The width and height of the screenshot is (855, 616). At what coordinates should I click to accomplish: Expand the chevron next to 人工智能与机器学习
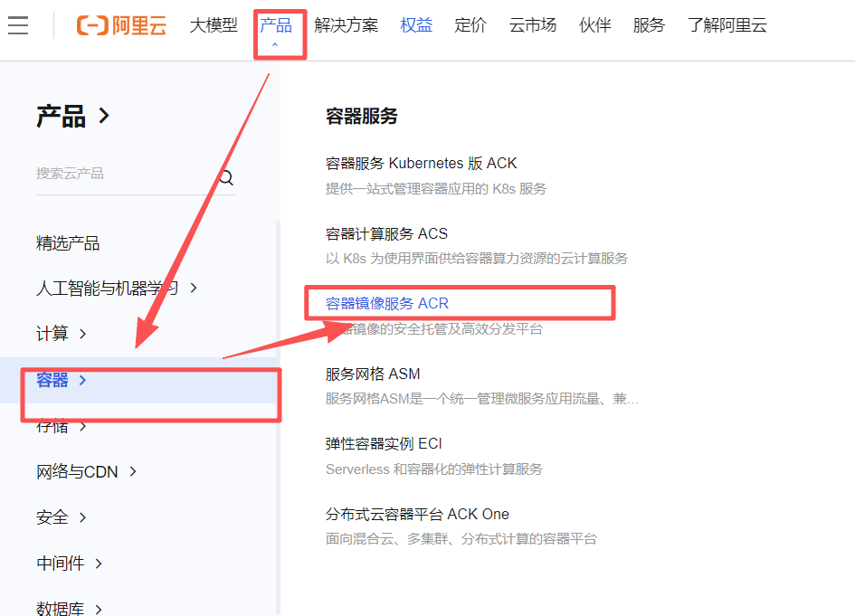(x=194, y=288)
